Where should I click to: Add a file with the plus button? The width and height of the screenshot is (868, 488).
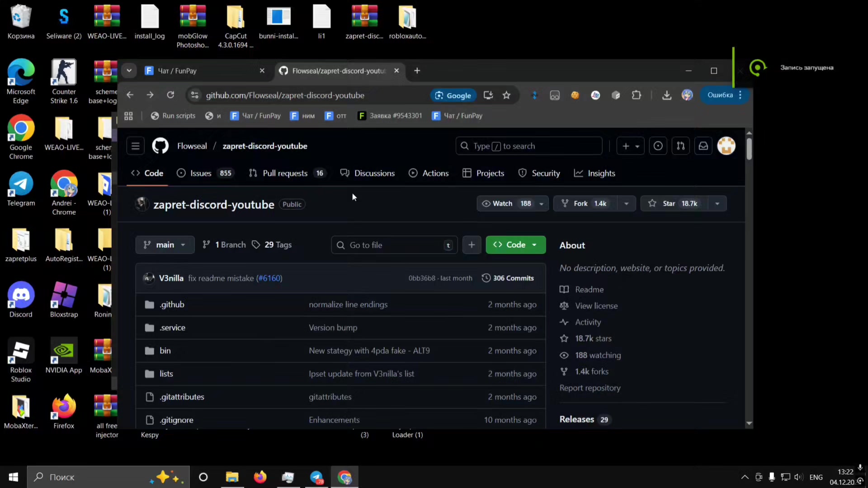point(472,245)
